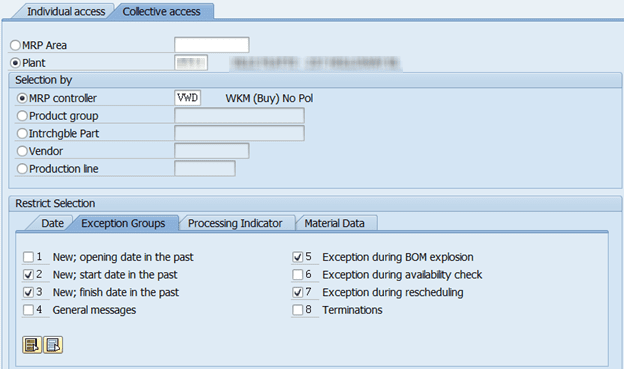
Task: Pick the Vendor selection radio button
Action: (x=22, y=151)
